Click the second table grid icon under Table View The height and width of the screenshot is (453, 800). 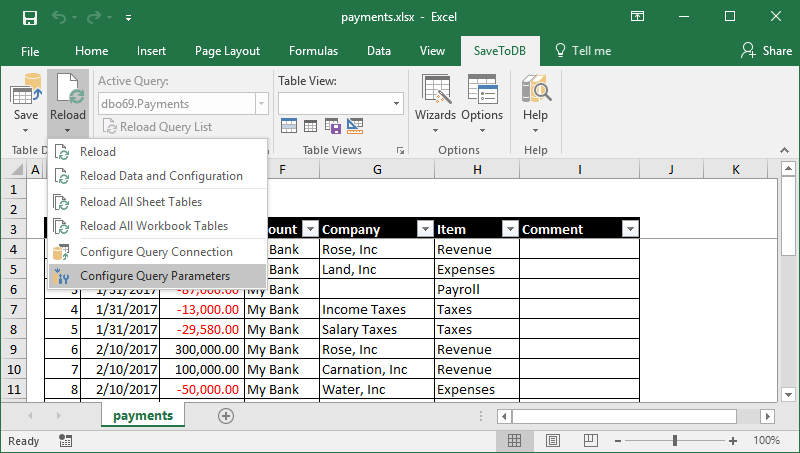point(310,125)
